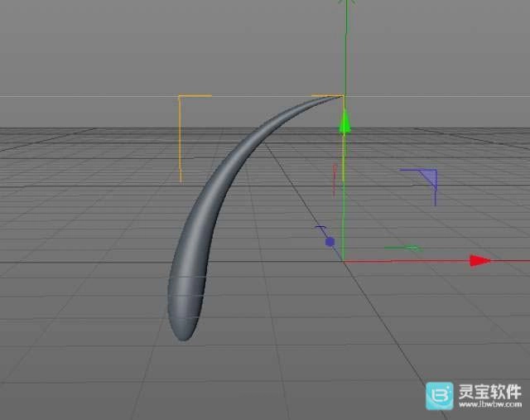
Task: Click the orange deformer box top-left corner
Action: (181, 97)
